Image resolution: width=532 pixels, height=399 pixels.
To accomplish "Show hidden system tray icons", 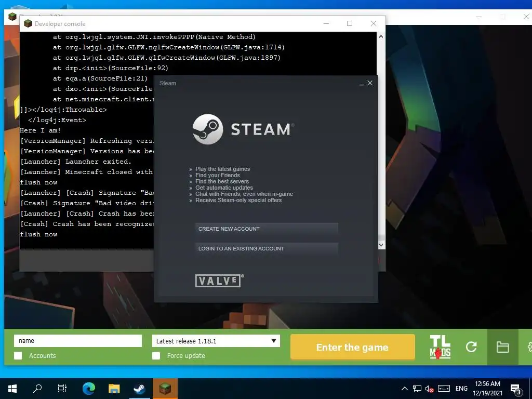I will point(404,389).
